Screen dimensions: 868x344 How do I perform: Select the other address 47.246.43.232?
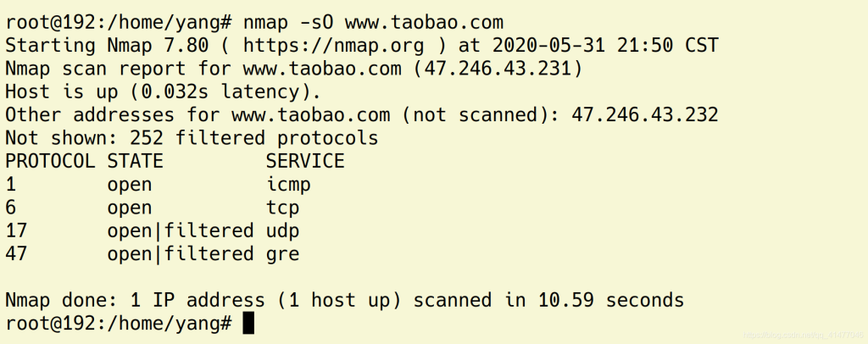tap(645, 115)
